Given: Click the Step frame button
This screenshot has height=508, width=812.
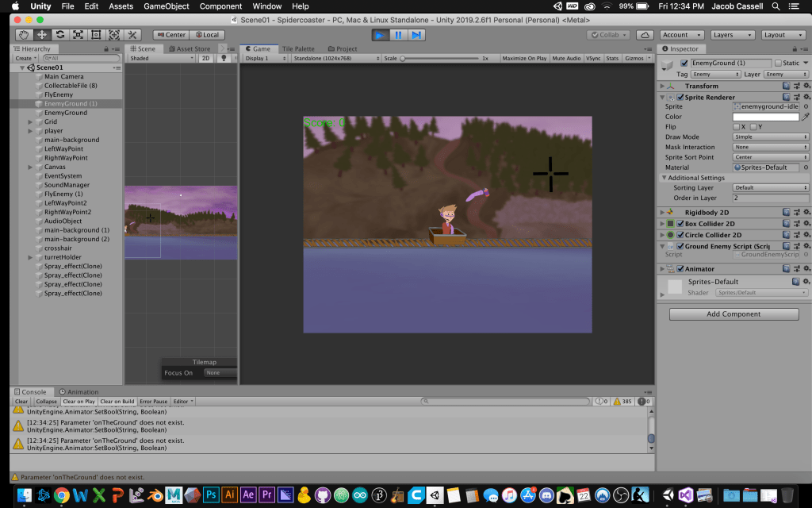Looking at the screenshot, I should pyautogui.click(x=416, y=35).
